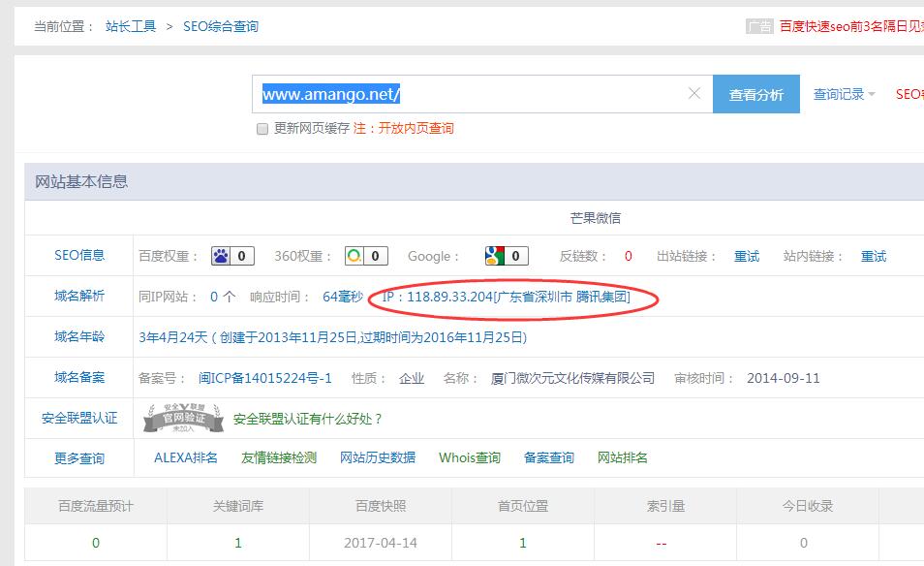Open 网站历史数据 link
The image size is (924, 566).
[378, 457]
